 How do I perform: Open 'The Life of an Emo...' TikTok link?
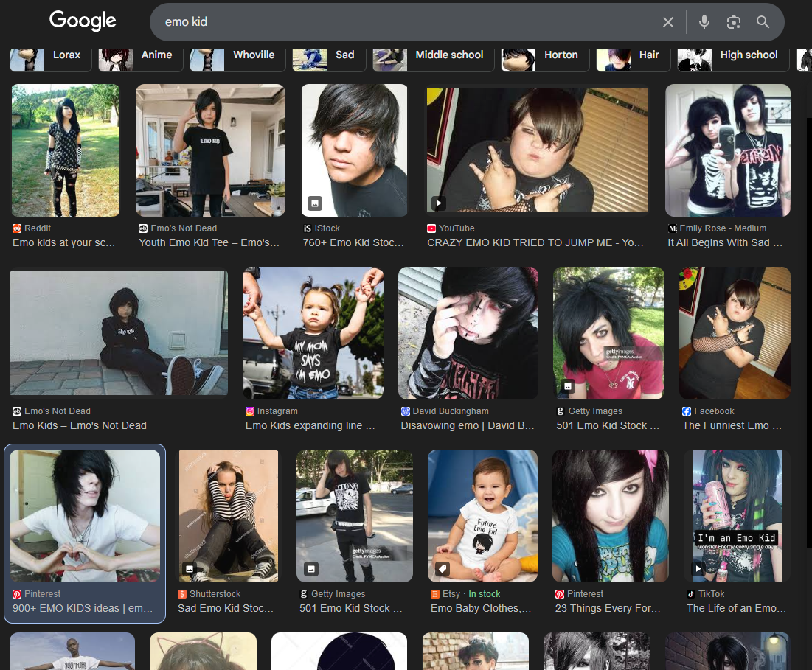click(736, 608)
